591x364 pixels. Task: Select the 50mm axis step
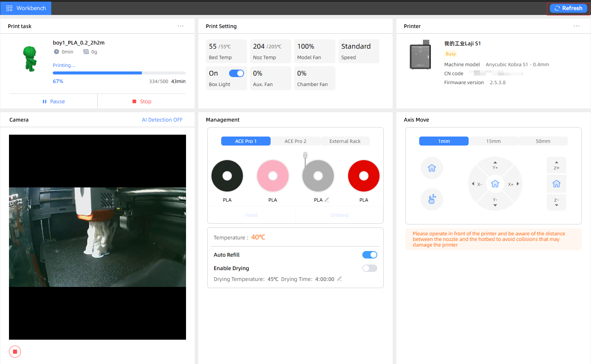pyautogui.click(x=543, y=141)
